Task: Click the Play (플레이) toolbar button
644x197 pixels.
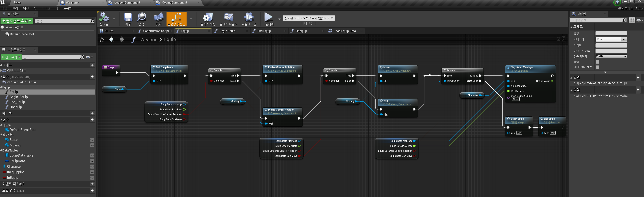Action: click(269, 19)
